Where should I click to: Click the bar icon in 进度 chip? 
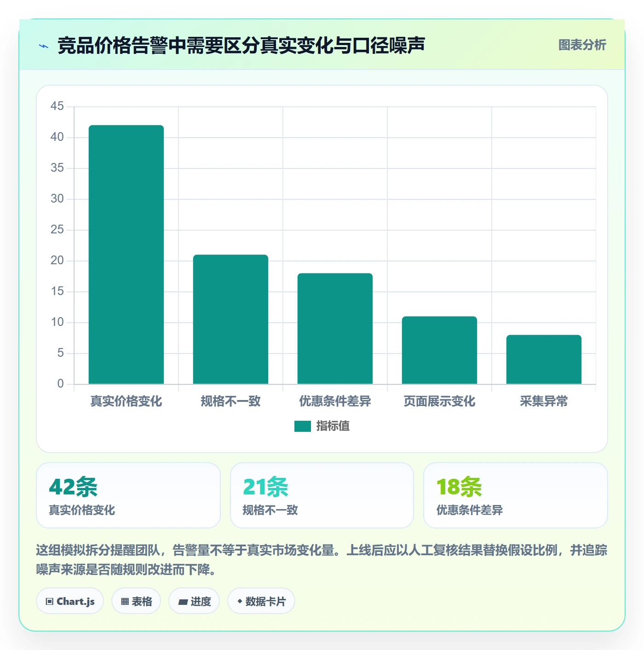coord(183,602)
